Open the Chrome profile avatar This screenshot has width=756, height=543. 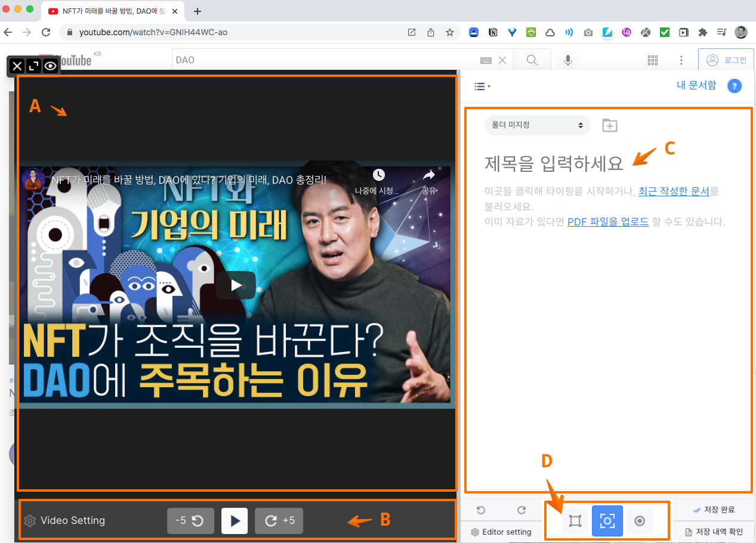pyautogui.click(x=741, y=32)
